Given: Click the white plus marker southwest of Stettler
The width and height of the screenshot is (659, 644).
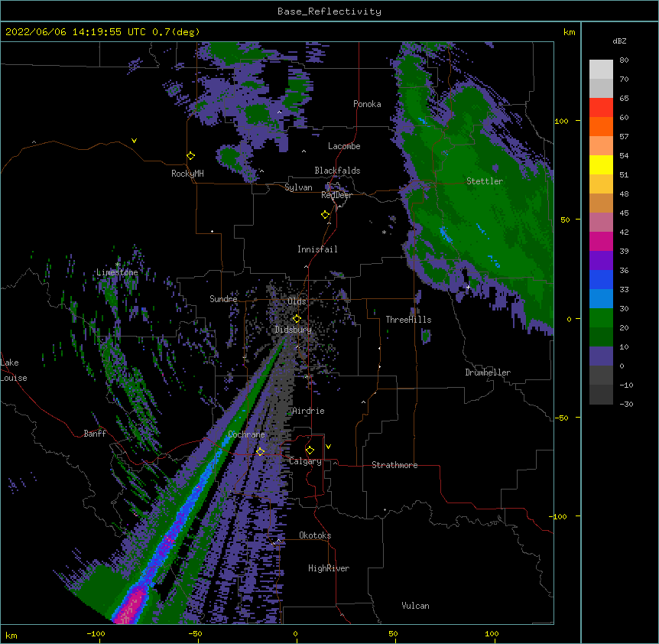Looking at the screenshot, I should (x=468, y=287).
